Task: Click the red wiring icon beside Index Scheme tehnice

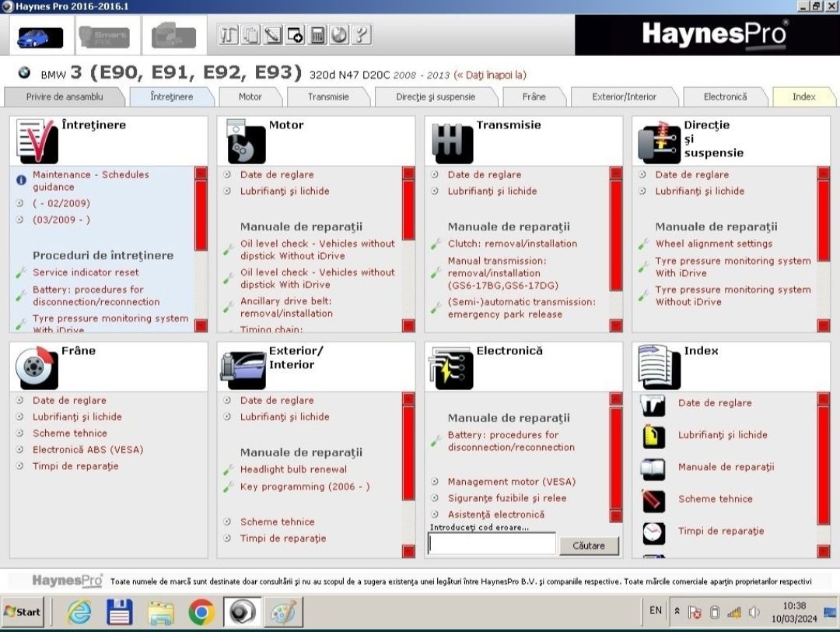Action: pos(653,501)
